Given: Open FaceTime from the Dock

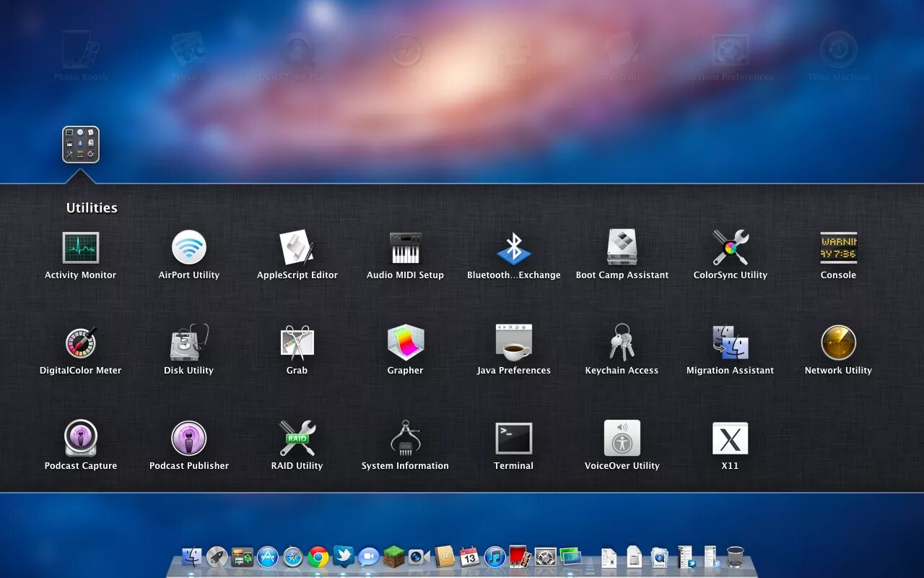Looking at the screenshot, I should point(419,557).
